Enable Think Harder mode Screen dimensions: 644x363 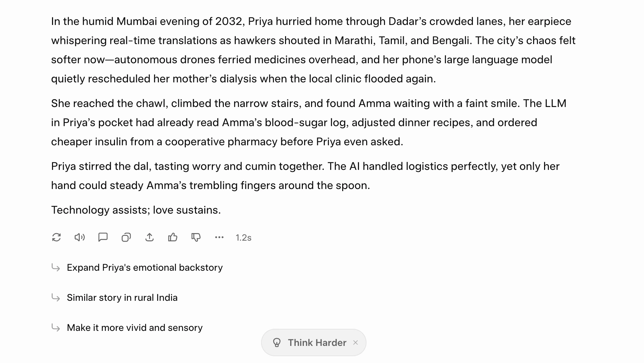coord(317,342)
